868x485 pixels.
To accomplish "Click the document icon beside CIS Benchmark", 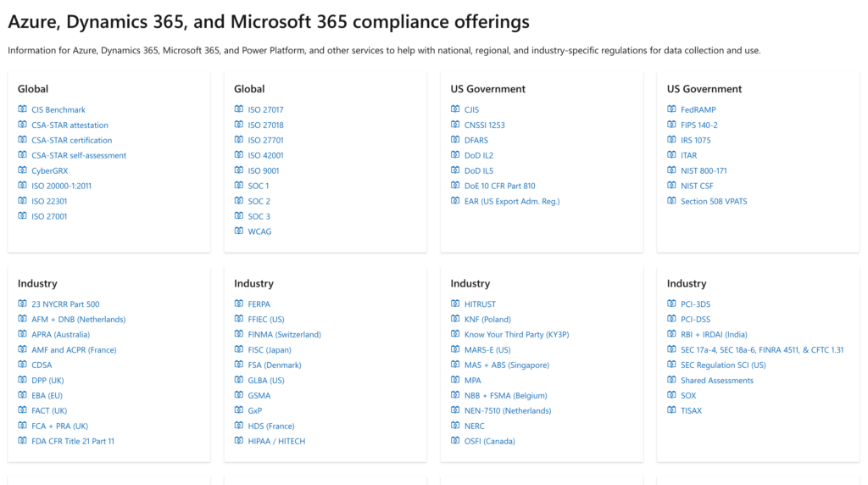I will coord(22,109).
